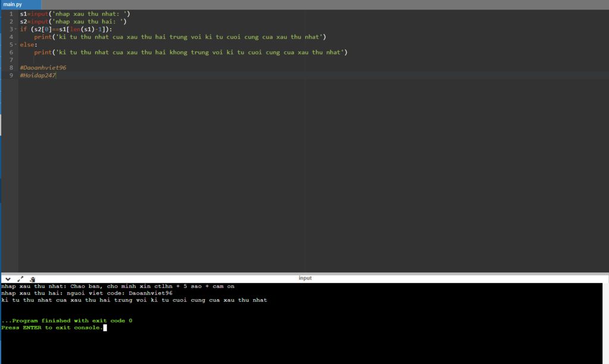Screen dimensions: 609x364
Task: Click line number 9 in the gutter
Action: pyautogui.click(x=11, y=76)
